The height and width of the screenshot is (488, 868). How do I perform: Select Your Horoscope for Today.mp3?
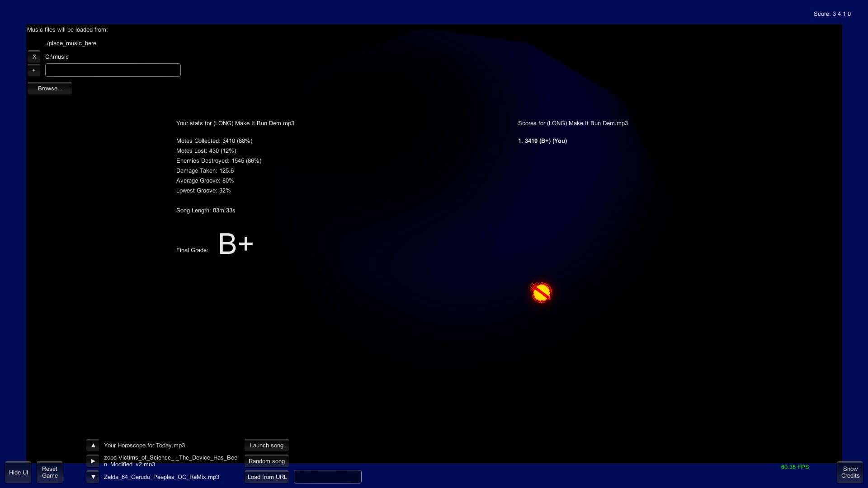click(x=144, y=445)
